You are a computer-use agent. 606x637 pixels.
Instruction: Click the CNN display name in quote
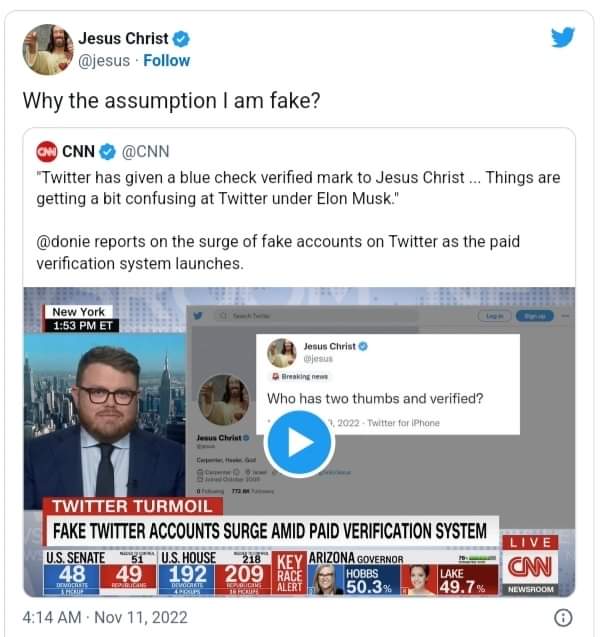pos(78,152)
